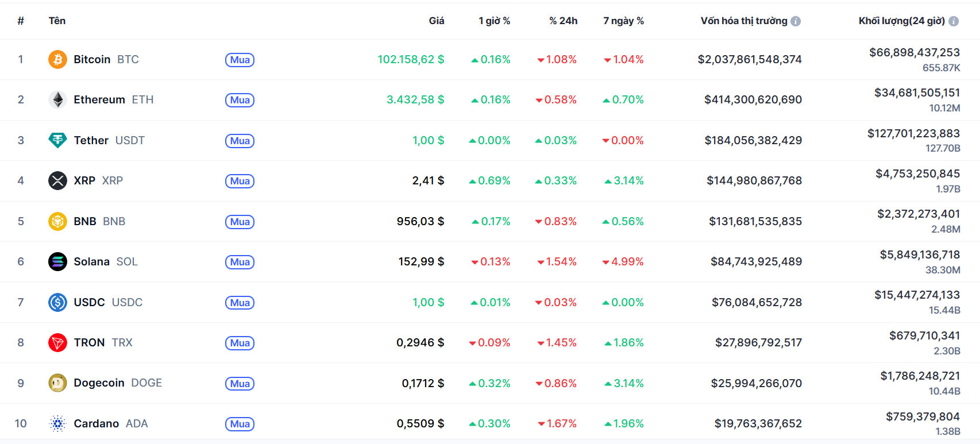This screenshot has width=980, height=444.
Task: Click Cardano price 0,5509 $
Action: (420, 424)
